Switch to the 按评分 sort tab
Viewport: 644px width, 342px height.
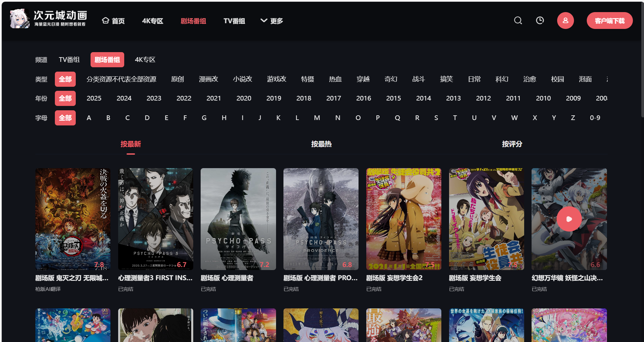point(512,144)
